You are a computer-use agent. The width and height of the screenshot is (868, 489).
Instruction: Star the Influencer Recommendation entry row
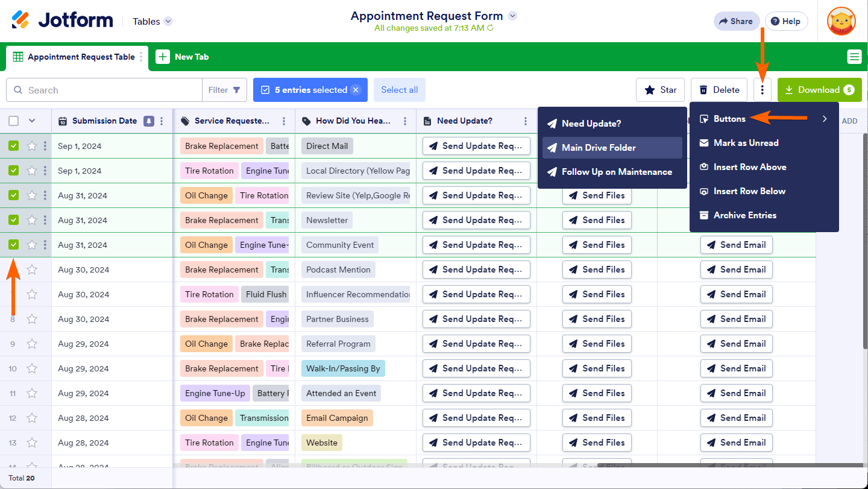coord(32,294)
